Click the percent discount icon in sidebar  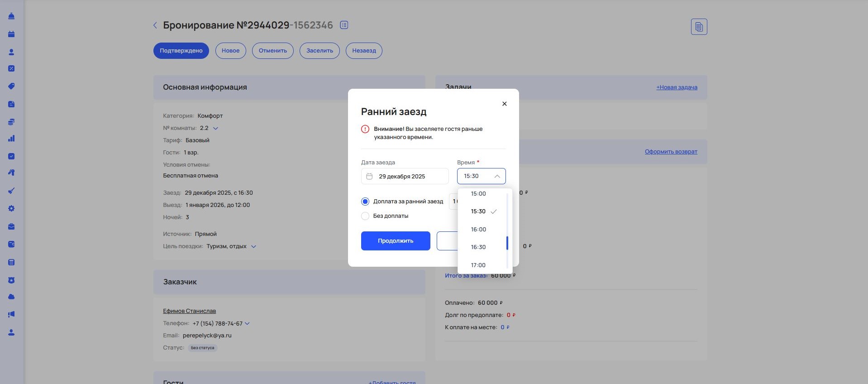point(11,69)
